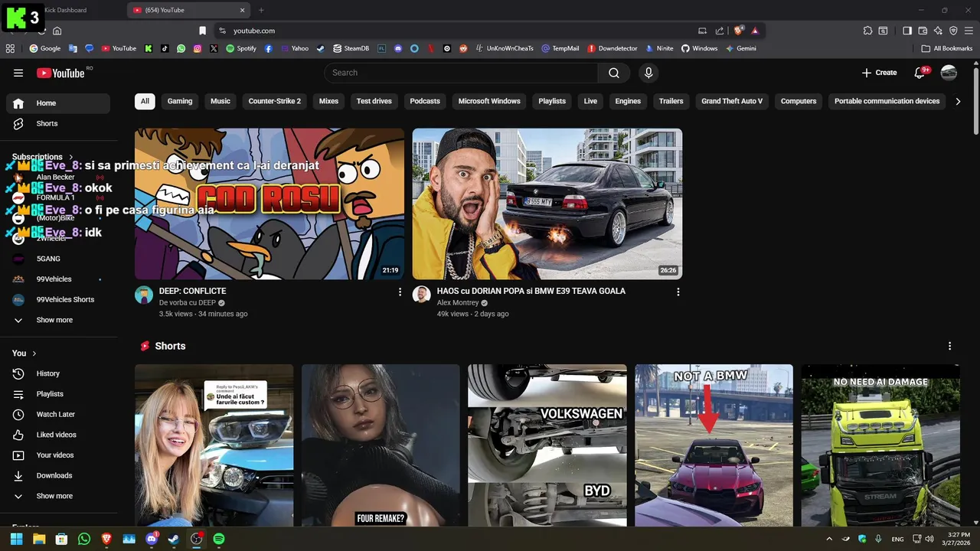Viewport: 980px width, 551px height.
Task: Select the Grand Theft Auto V chip
Action: point(732,101)
